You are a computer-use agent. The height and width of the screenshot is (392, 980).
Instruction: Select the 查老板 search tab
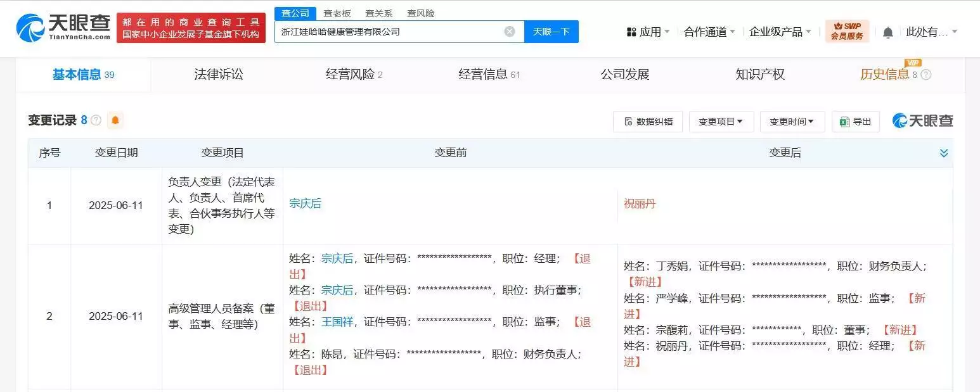click(337, 13)
